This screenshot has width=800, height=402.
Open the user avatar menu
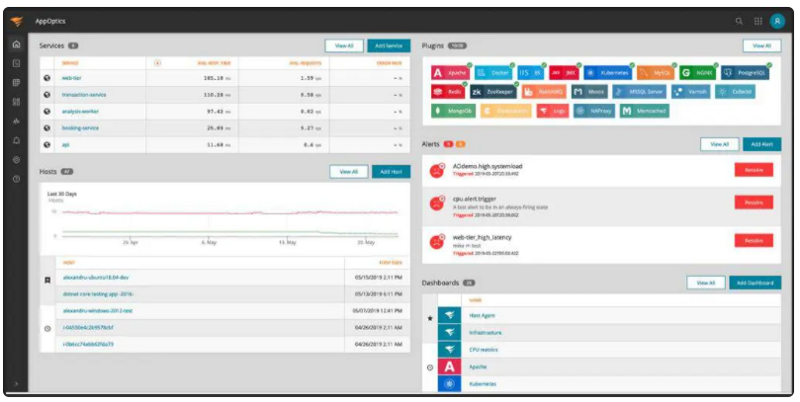click(777, 21)
